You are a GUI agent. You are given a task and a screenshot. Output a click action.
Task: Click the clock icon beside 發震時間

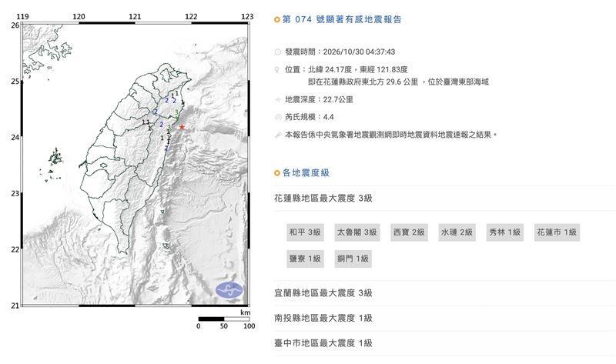tap(278, 52)
